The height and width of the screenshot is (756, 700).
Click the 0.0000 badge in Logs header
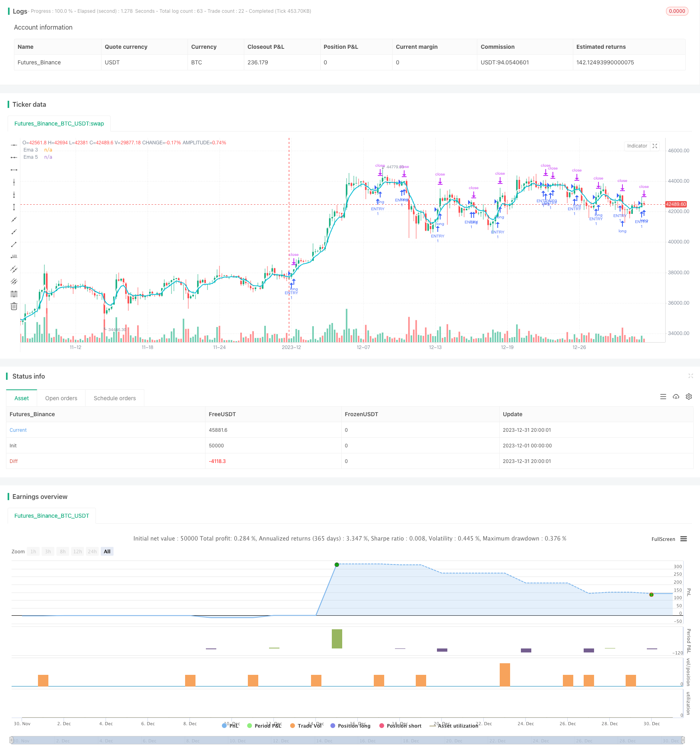677,11
